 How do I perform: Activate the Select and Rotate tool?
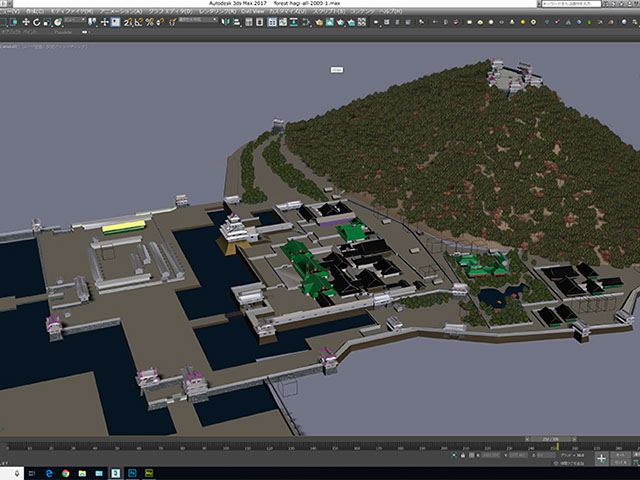[x=37, y=22]
